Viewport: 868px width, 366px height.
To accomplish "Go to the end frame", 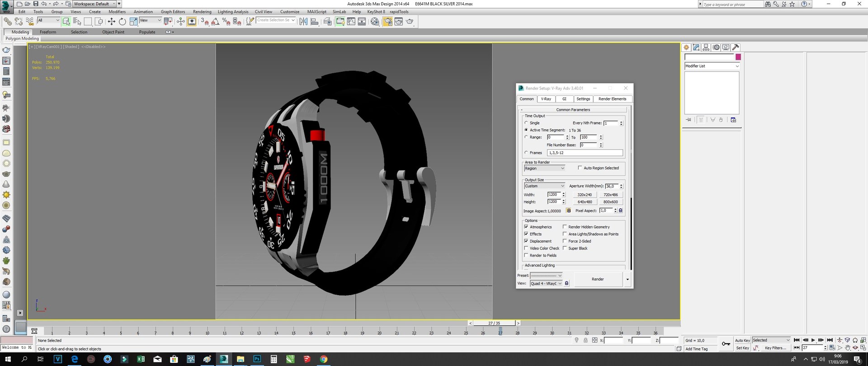I will (x=830, y=340).
